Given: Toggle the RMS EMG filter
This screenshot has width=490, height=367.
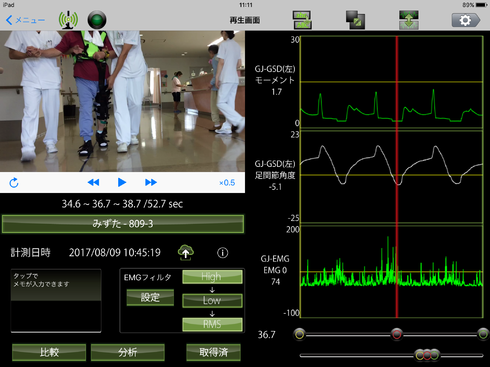Looking at the screenshot, I should pos(212,324).
